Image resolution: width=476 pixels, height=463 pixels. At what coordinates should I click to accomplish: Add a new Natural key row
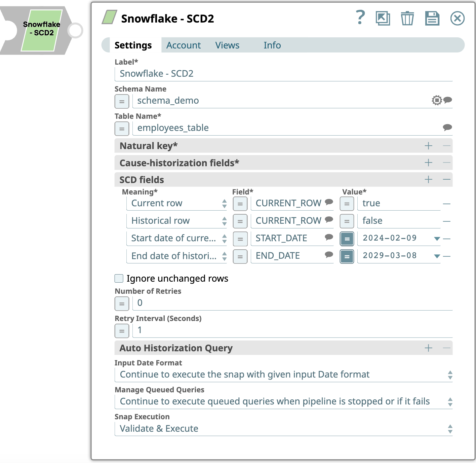point(428,146)
